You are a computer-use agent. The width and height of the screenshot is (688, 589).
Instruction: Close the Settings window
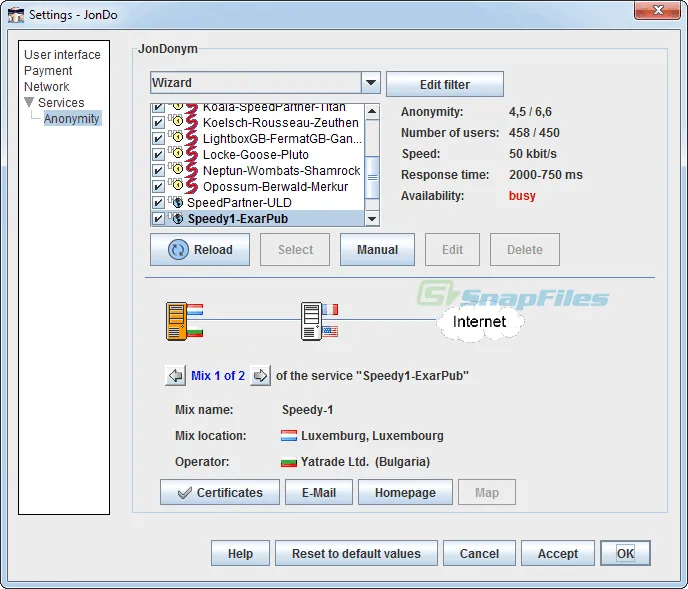pyautogui.click(x=657, y=11)
